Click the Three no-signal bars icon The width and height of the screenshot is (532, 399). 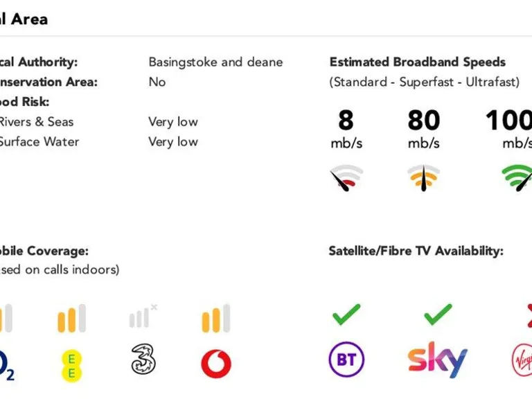(x=143, y=317)
